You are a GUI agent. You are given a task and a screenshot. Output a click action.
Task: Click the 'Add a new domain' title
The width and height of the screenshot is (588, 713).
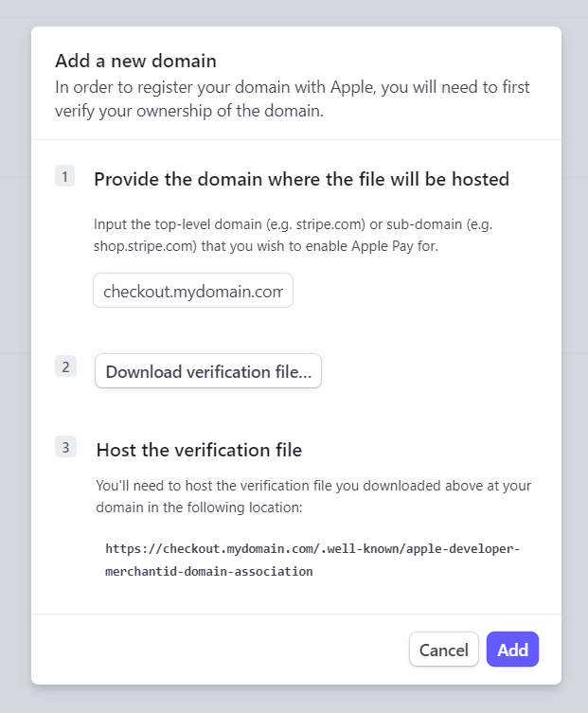click(x=135, y=61)
